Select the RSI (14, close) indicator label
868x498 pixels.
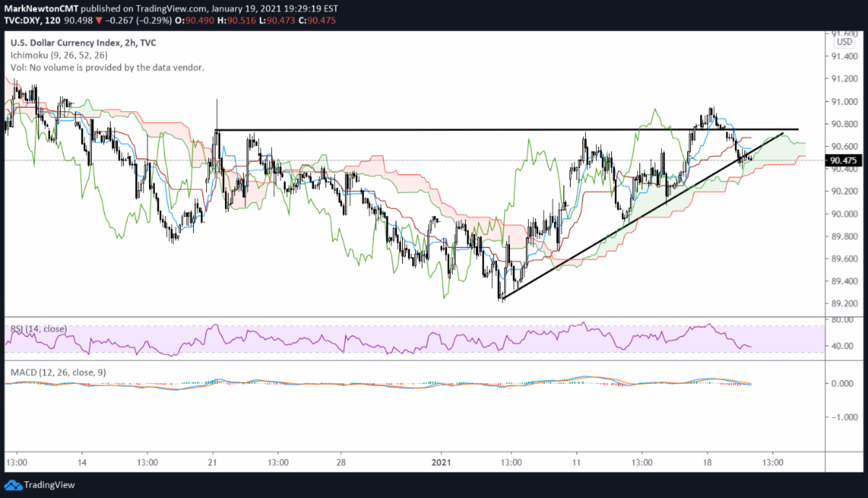click(38, 329)
